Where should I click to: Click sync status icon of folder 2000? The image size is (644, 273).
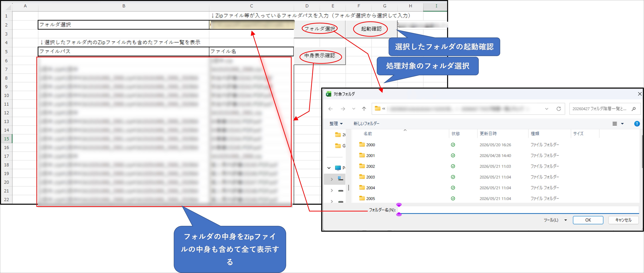[x=453, y=145]
